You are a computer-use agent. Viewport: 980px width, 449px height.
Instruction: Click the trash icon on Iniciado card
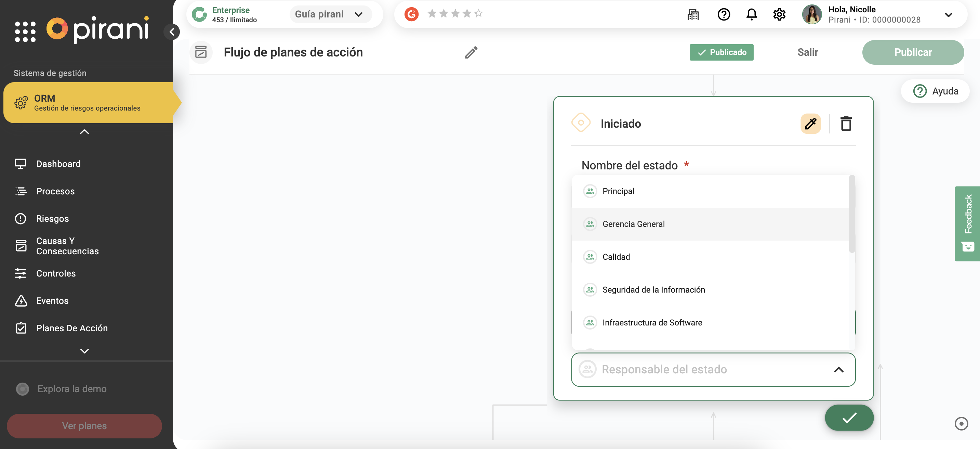point(846,124)
